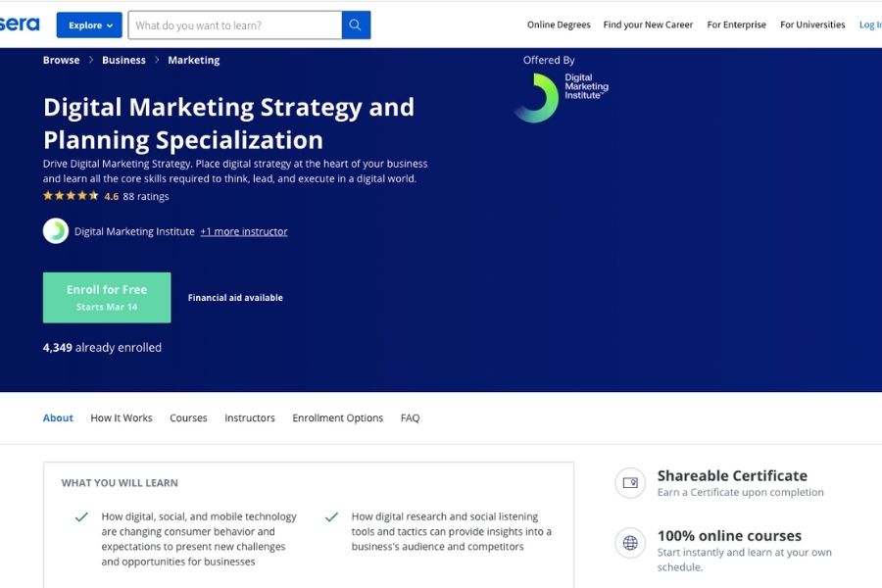Focus the 'What do you want to learn?' search field
The width and height of the screenshot is (882, 588).
(235, 25)
